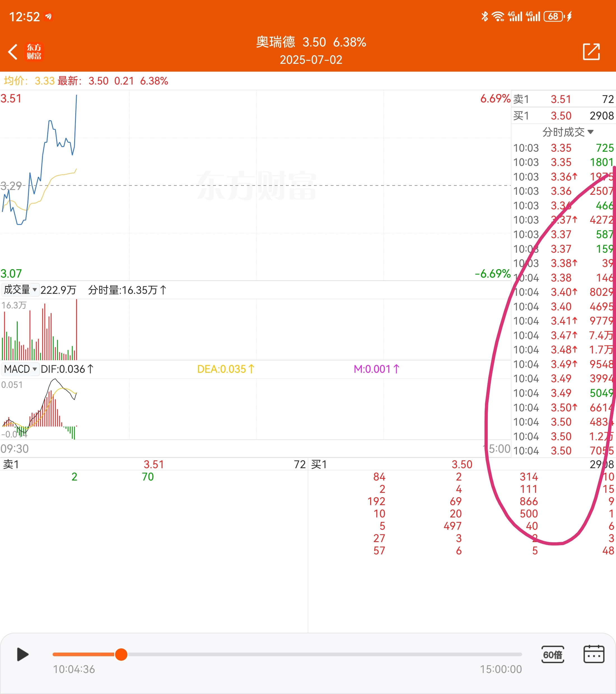Tap the 均价 3.33 label
Screen dimensions: 616x694
tap(29, 81)
